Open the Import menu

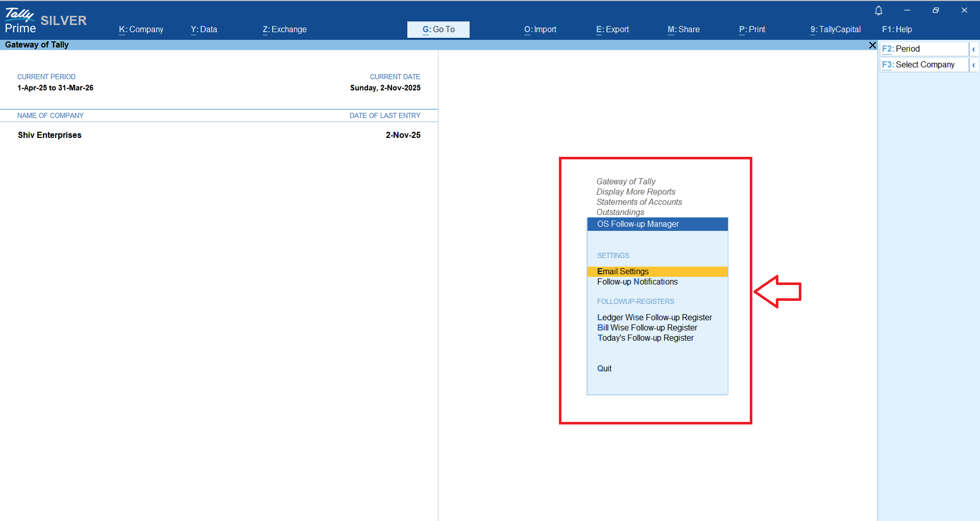(x=540, y=30)
